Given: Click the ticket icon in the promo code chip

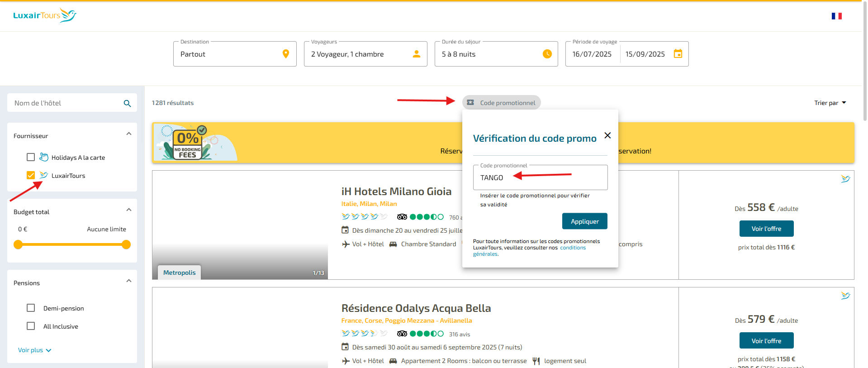Looking at the screenshot, I should click(x=470, y=103).
